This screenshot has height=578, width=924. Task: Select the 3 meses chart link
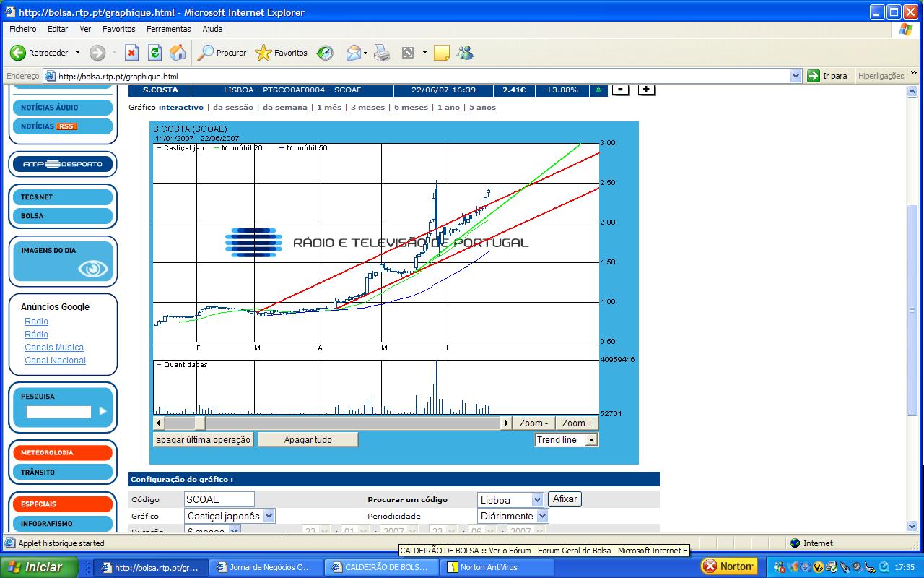pyautogui.click(x=367, y=108)
